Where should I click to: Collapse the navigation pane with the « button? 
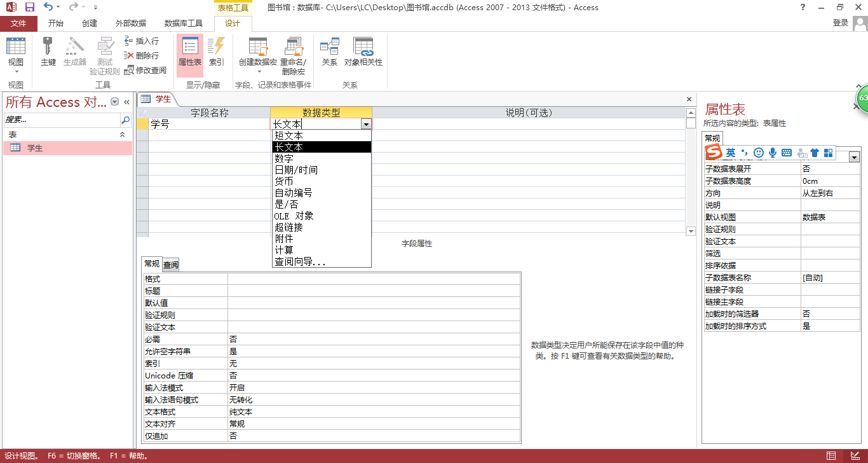(126, 102)
